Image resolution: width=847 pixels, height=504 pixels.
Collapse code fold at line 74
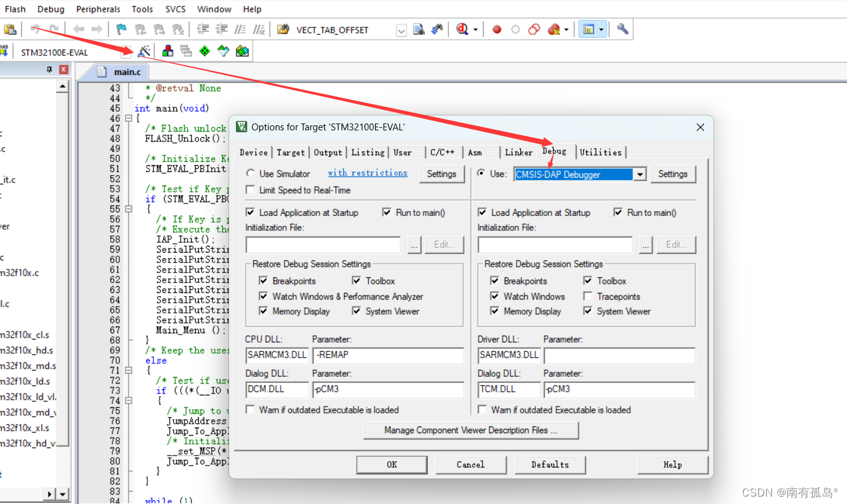click(129, 400)
